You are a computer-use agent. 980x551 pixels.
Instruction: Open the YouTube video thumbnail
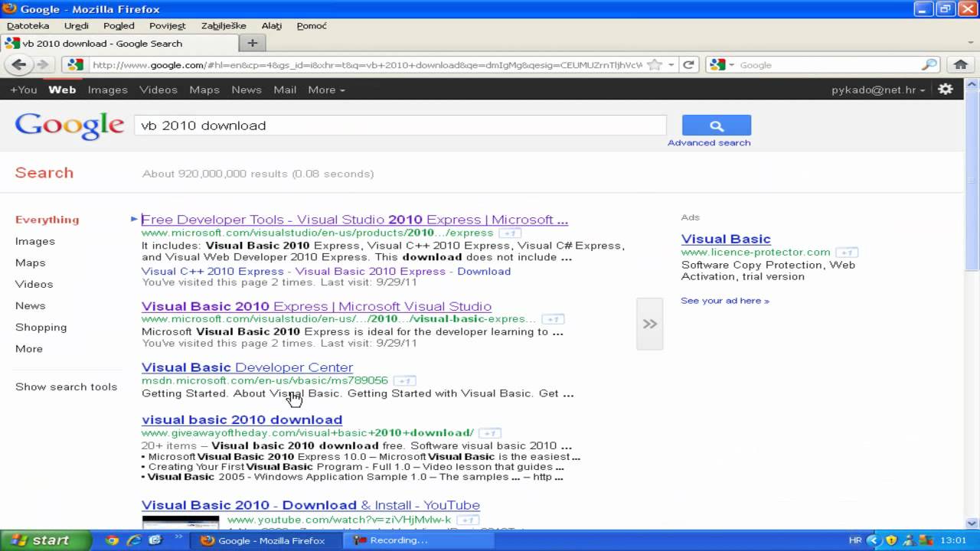(181, 522)
